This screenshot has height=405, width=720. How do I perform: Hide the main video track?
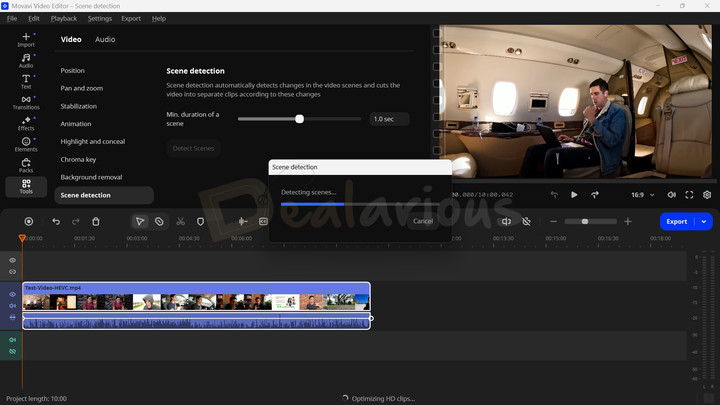[12, 294]
